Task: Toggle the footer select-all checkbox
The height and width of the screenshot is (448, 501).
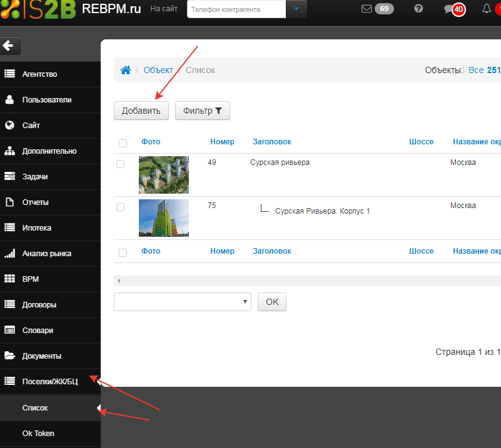Action: (123, 252)
